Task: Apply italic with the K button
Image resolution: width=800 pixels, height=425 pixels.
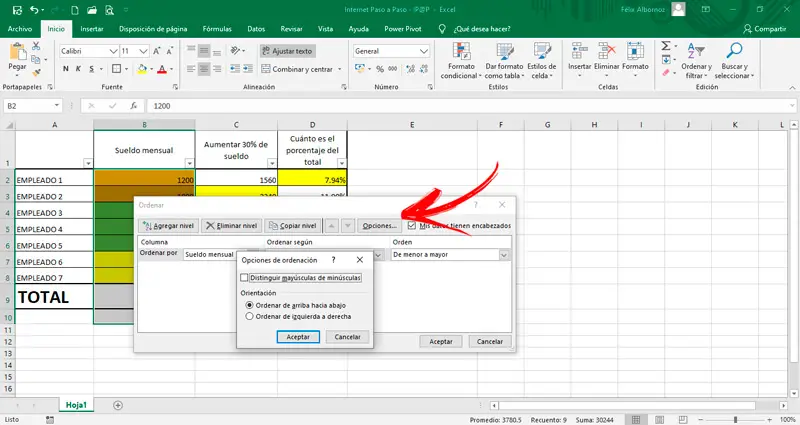Action: click(78, 69)
